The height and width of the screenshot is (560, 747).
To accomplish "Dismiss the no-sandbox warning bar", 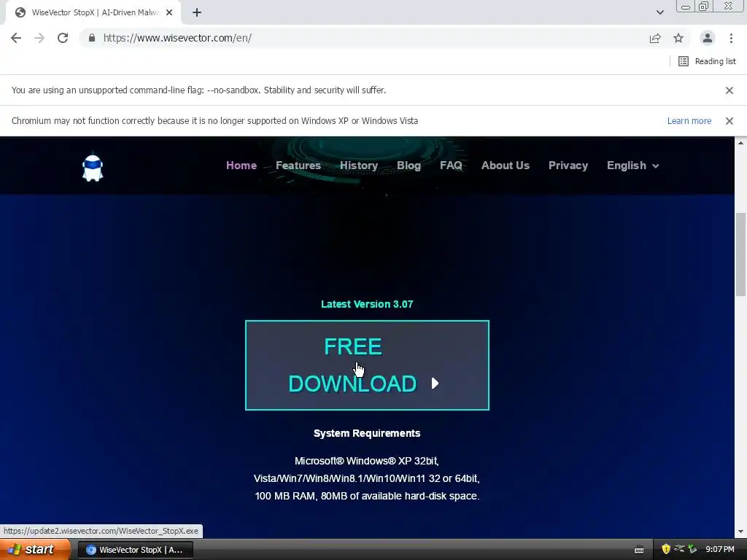I will (x=729, y=90).
